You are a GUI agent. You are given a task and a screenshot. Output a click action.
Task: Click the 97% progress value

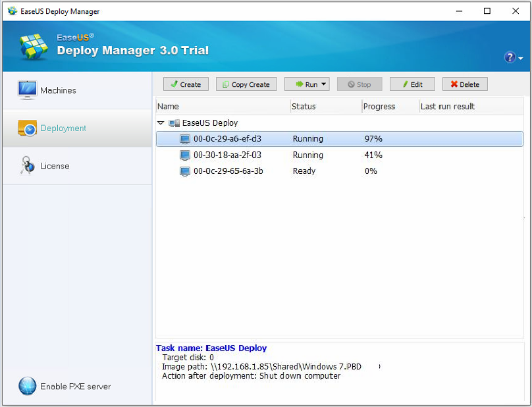(373, 139)
